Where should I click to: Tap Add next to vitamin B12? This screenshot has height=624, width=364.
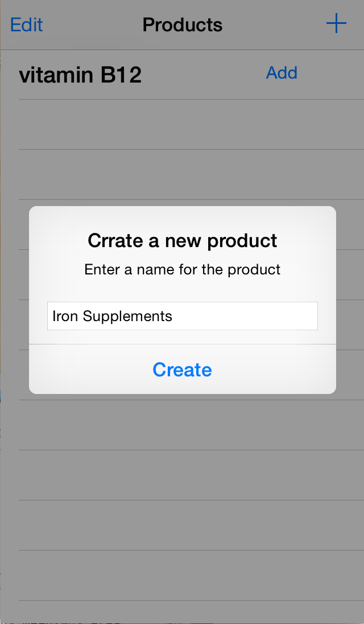point(282,73)
